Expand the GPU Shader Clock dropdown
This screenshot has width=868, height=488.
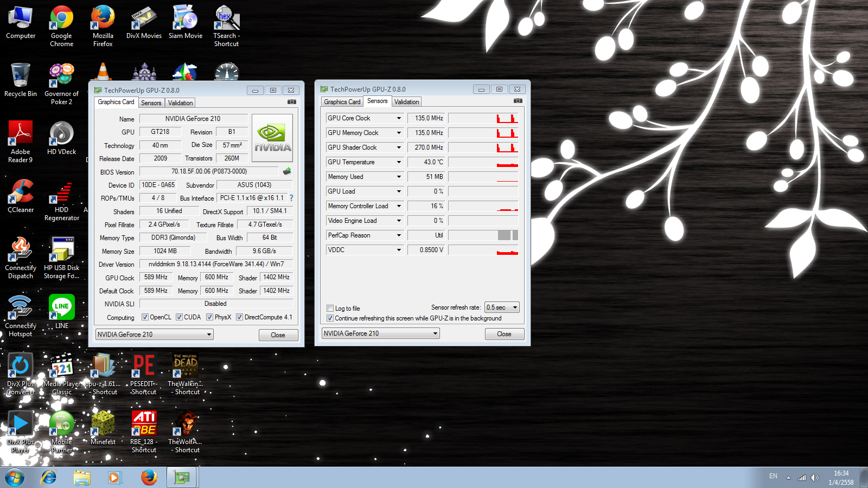click(399, 147)
